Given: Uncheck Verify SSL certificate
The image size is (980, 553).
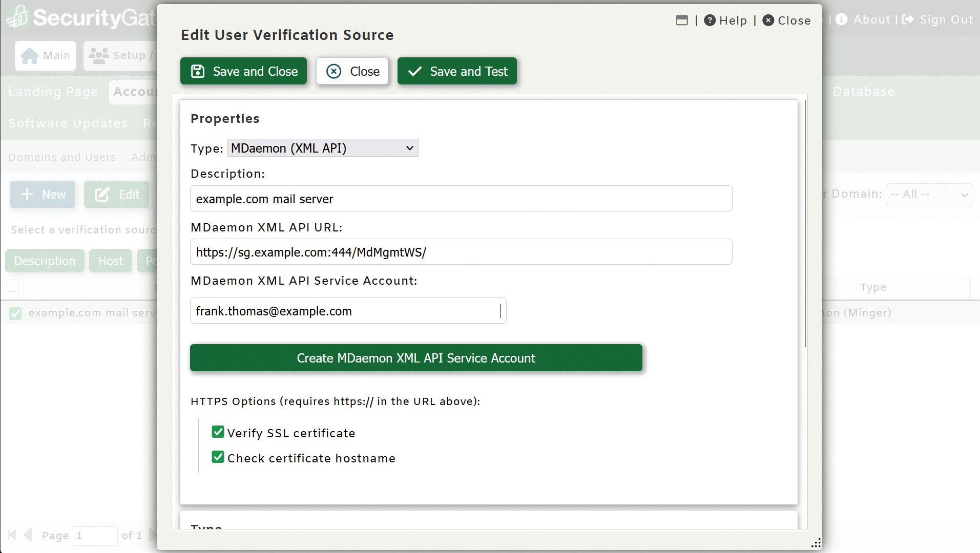Looking at the screenshot, I should (218, 432).
